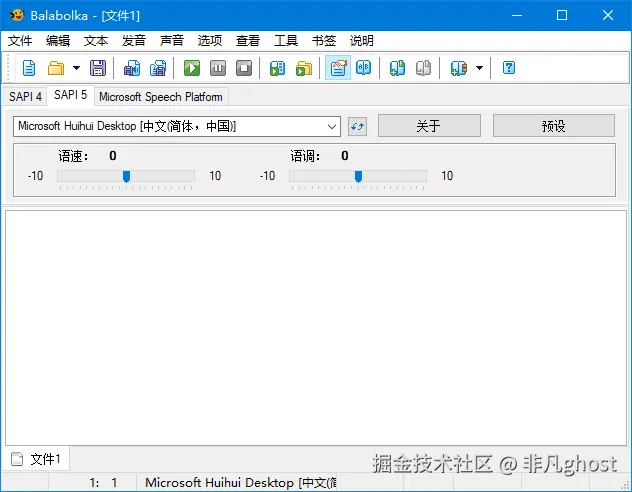Minimize the Balabolka window

517,15
